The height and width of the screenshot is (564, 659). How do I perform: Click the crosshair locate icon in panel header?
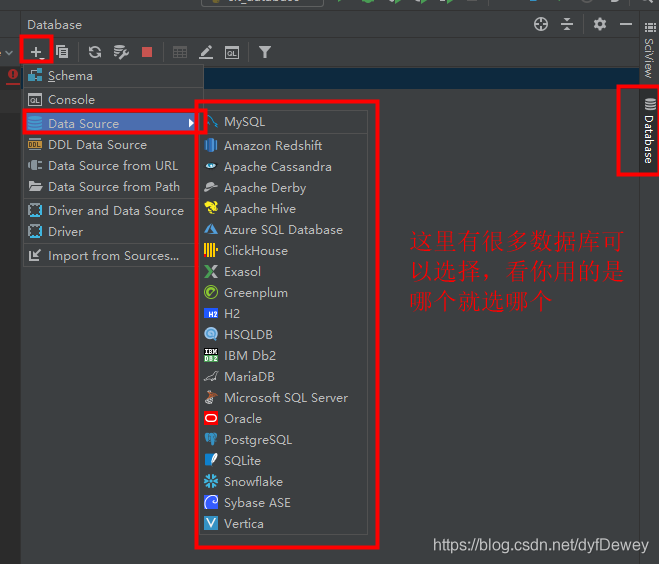click(541, 24)
